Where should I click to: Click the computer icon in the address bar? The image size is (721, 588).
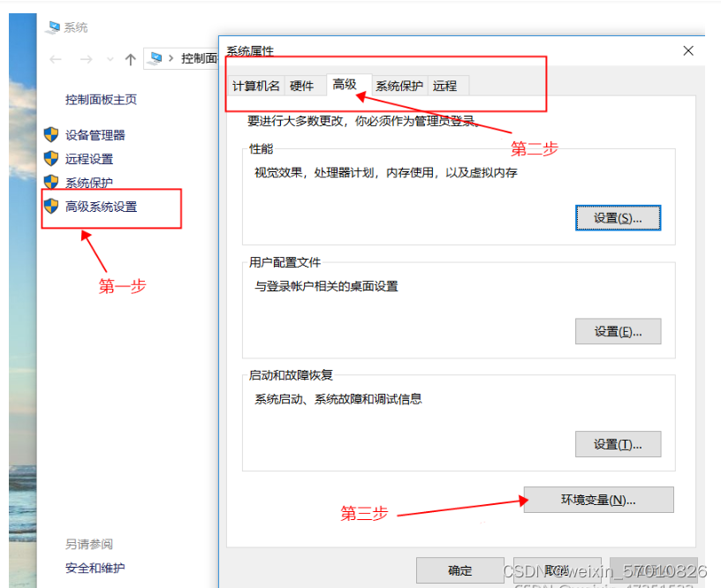point(156,58)
